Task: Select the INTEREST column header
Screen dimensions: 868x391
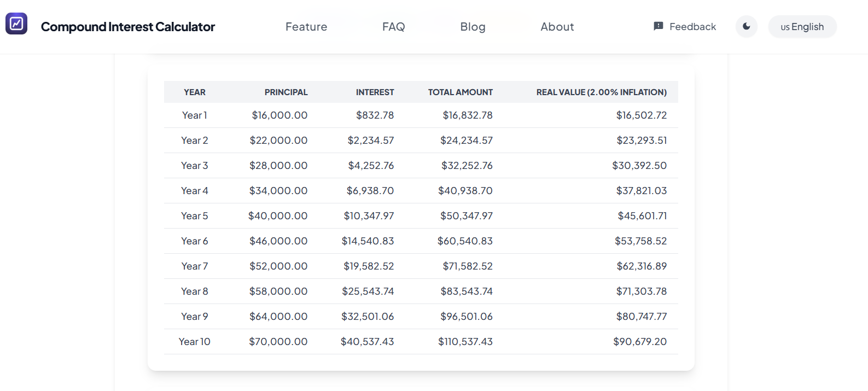Action: pos(375,92)
